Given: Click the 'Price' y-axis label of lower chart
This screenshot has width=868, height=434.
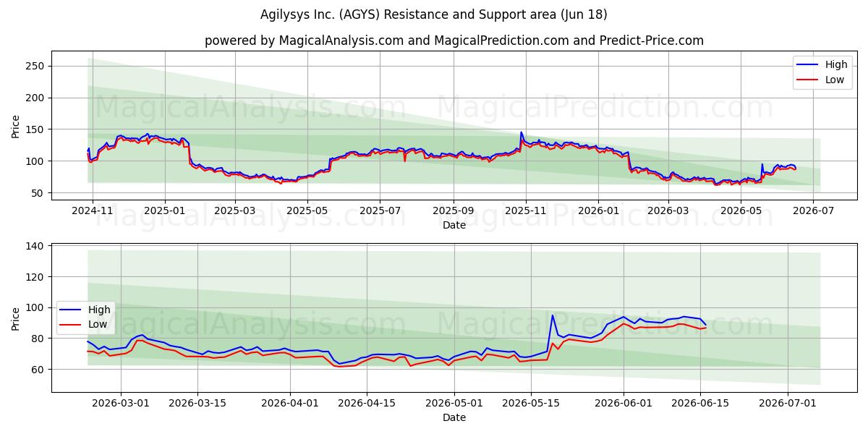Looking at the screenshot, I should pyautogui.click(x=16, y=320).
